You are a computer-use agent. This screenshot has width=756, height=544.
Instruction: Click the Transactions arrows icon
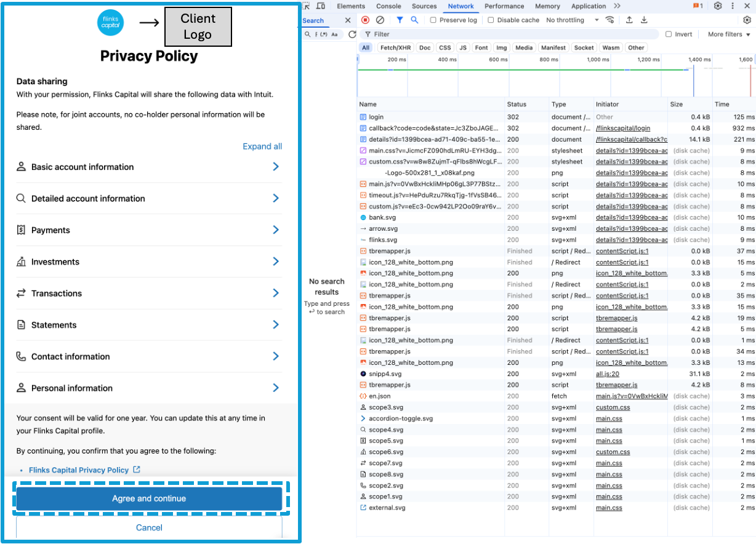(21, 293)
